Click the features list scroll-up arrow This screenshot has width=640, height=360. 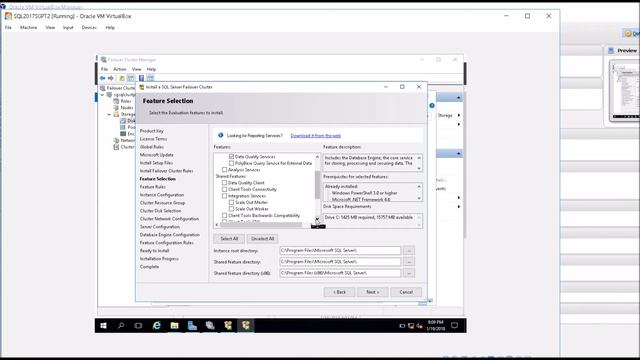coord(317,157)
